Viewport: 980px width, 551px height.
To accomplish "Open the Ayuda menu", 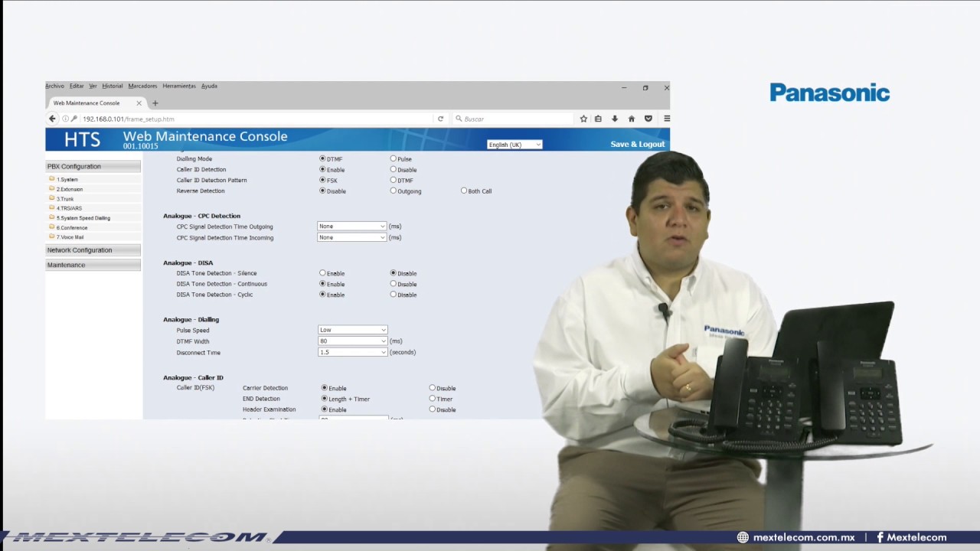I will pos(209,86).
